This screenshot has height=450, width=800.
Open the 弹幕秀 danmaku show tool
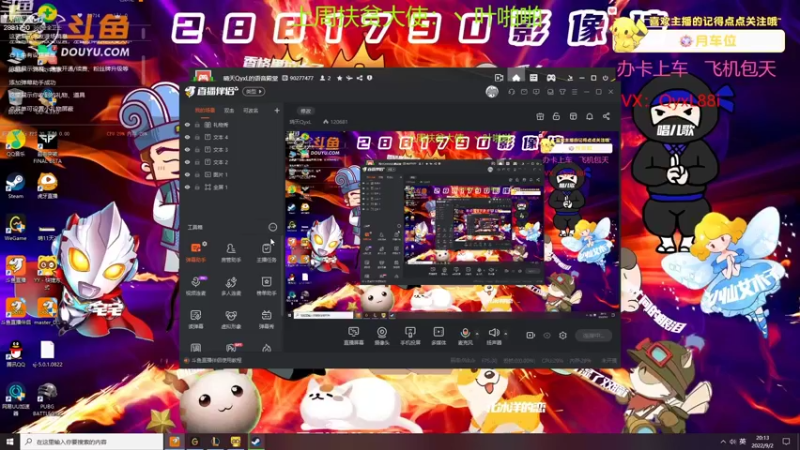click(266, 319)
